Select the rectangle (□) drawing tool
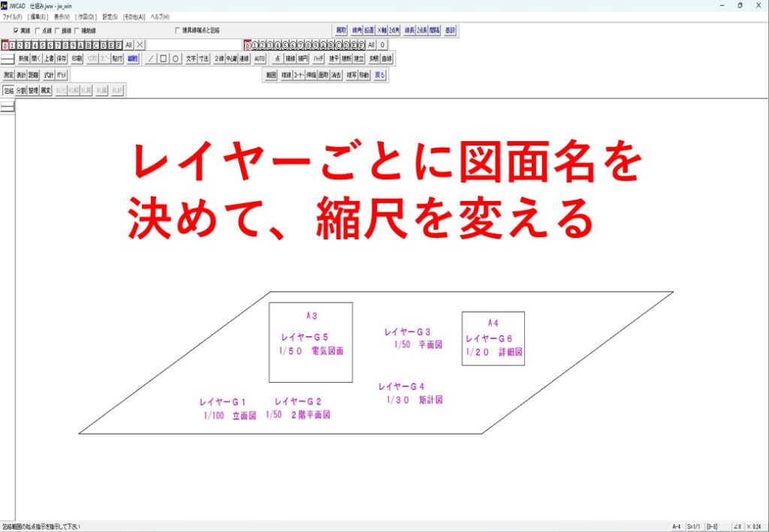The image size is (769, 532). [164, 58]
